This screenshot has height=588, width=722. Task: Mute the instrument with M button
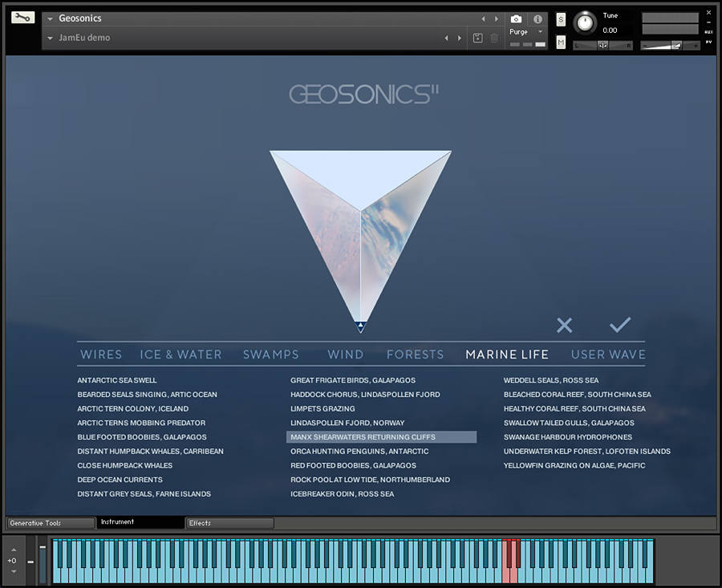[561, 43]
